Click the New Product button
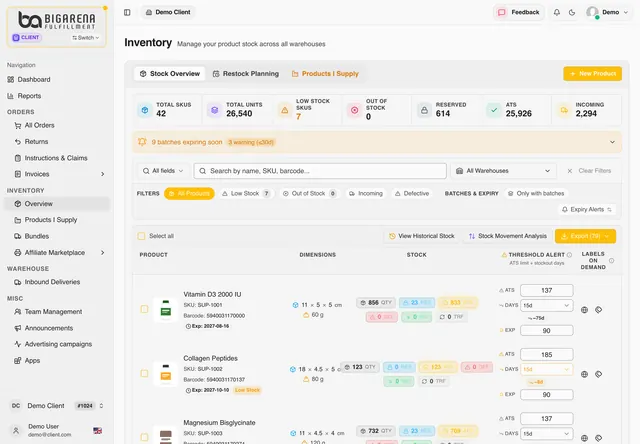640x444 pixels. [x=593, y=74]
